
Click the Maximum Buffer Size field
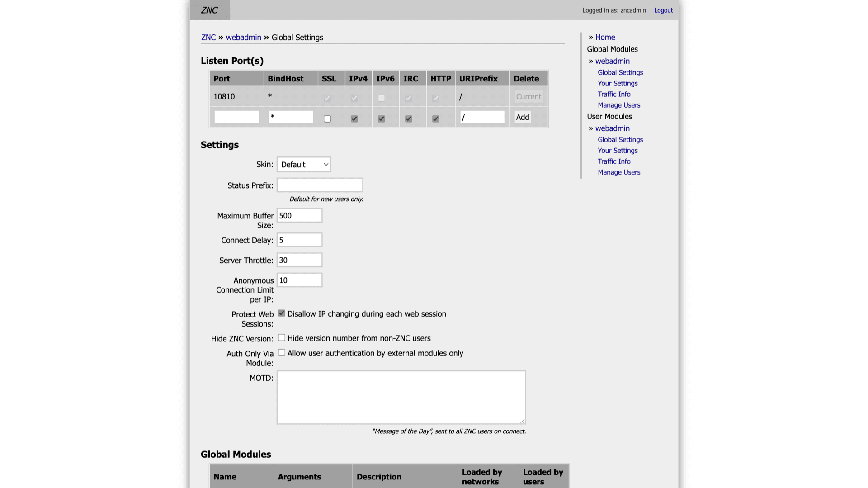coord(299,216)
